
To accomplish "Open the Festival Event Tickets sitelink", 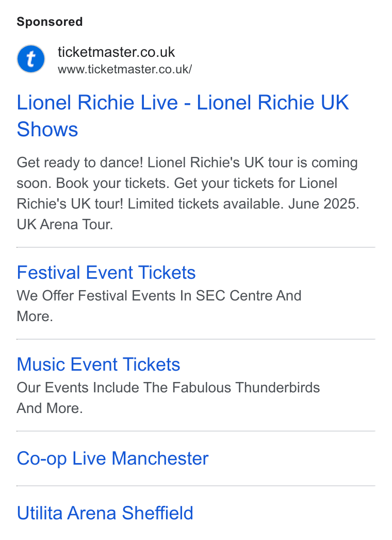I will (x=106, y=273).
